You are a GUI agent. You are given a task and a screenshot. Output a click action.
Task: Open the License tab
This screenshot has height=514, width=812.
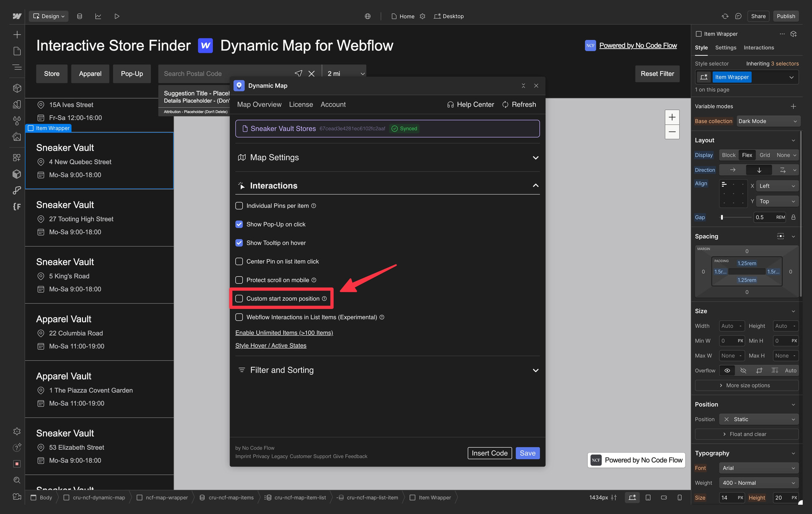301,104
